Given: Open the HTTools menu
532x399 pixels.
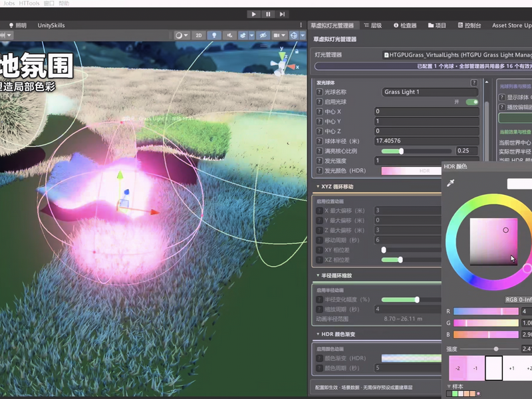Looking at the screenshot, I should 29,3.
